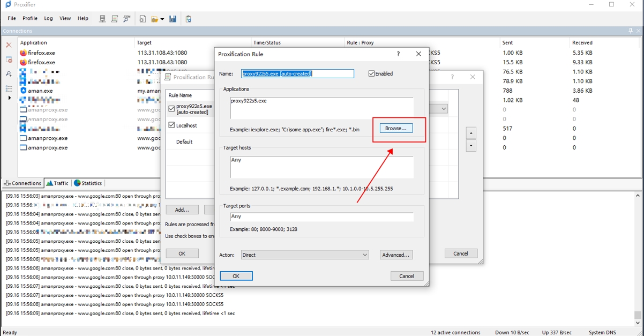This screenshot has width=644, height=336.
Task: Click the Advanced... button
Action: (396, 255)
